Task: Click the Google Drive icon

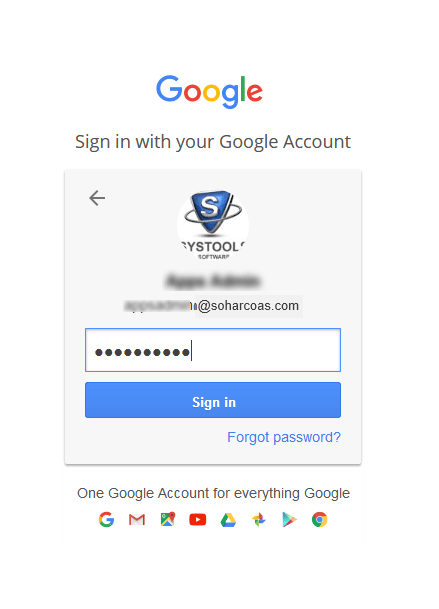Action: pyautogui.click(x=228, y=520)
